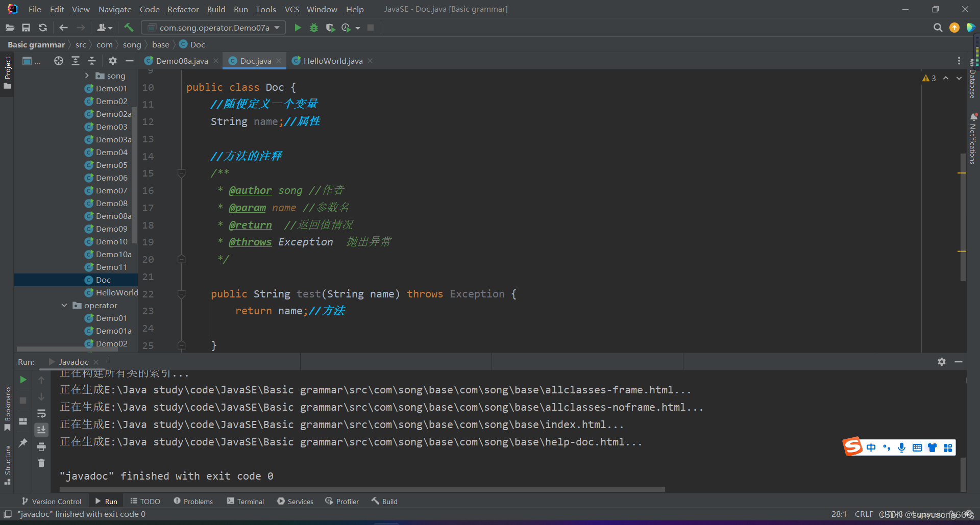Click the orange update arrow icon

[954, 28]
